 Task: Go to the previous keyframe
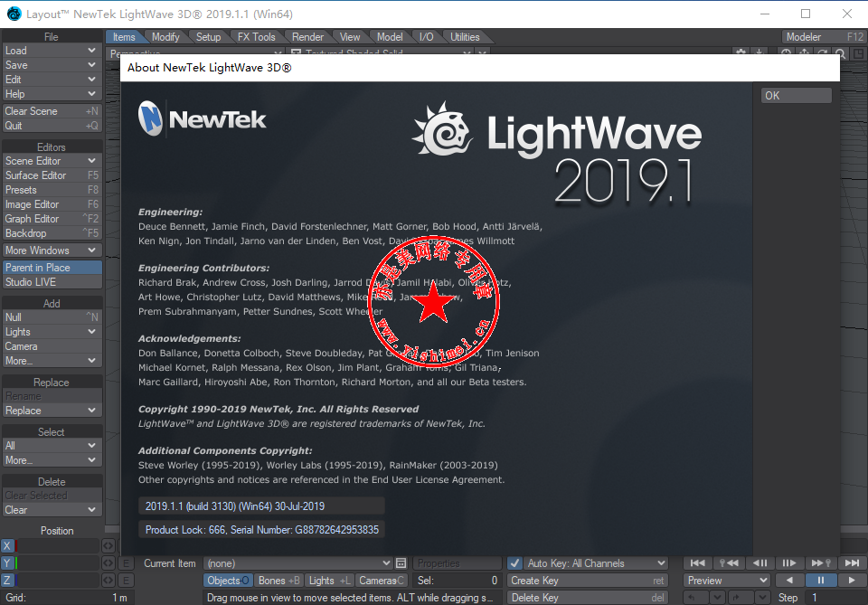click(x=729, y=562)
